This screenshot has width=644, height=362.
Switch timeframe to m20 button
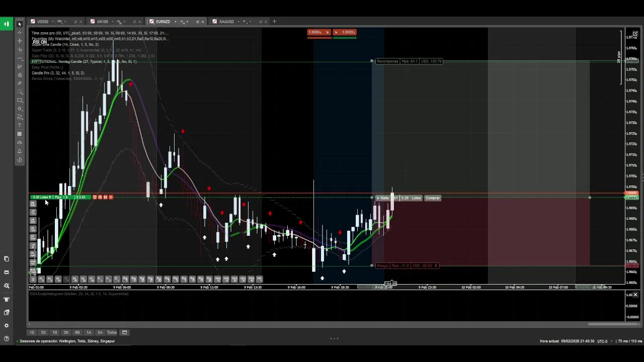74,279
